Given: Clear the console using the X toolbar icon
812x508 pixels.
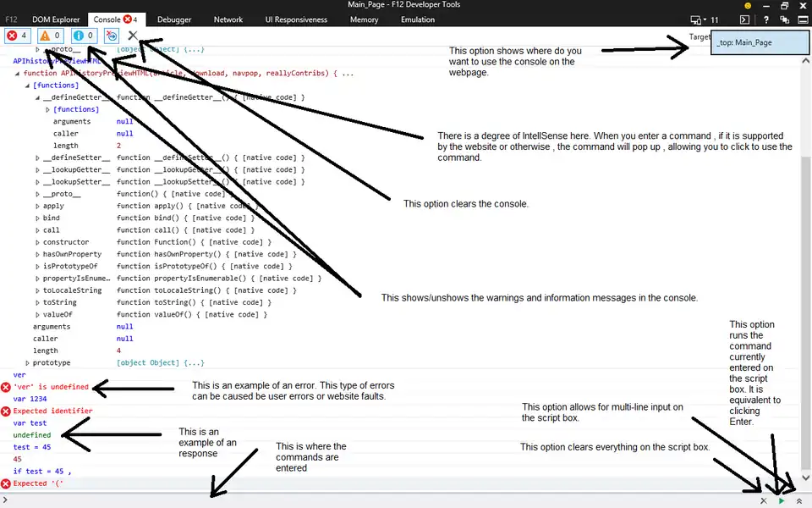Looking at the screenshot, I should [x=132, y=35].
